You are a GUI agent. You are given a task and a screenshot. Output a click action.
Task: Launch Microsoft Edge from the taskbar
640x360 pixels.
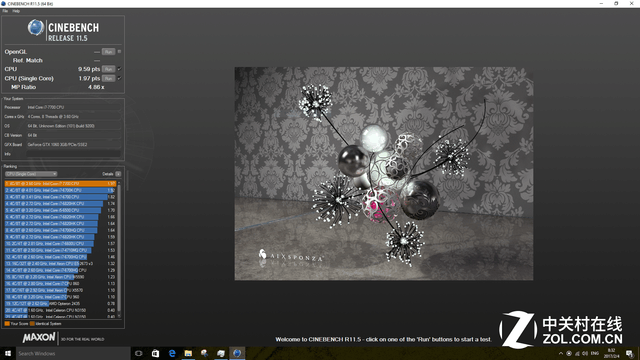pyautogui.click(x=172, y=353)
